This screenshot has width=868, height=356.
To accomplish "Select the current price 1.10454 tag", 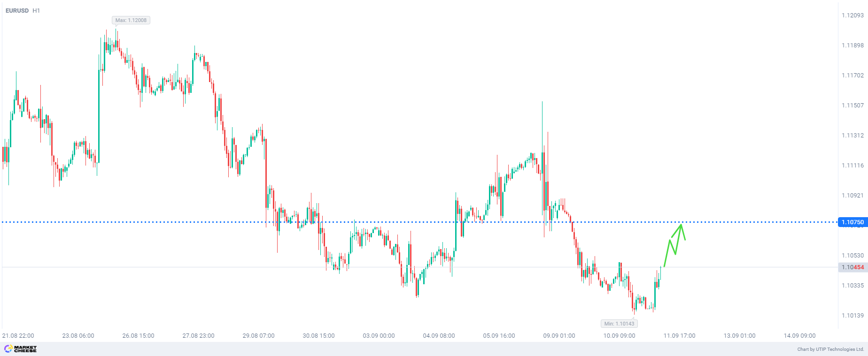I will pos(852,267).
